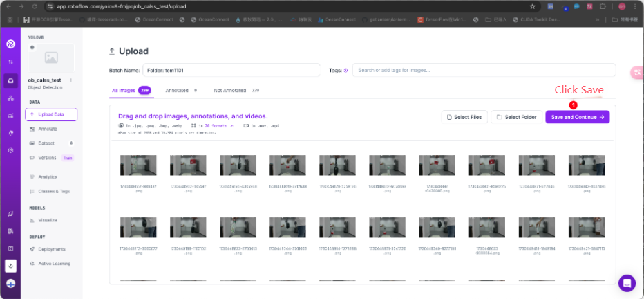The image size is (644, 299).
Task: Open the browser profile avatar
Action: point(622,7)
